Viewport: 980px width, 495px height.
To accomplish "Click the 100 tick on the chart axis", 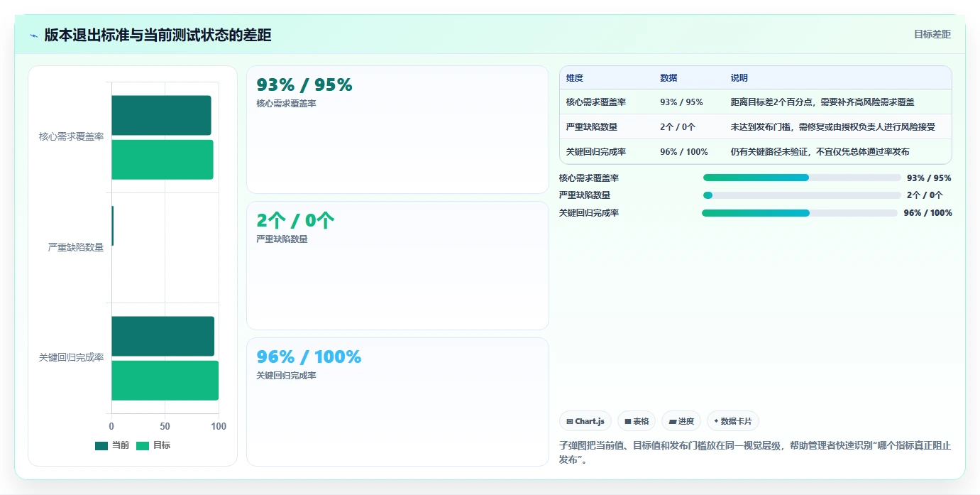I will tap(219, 426).
